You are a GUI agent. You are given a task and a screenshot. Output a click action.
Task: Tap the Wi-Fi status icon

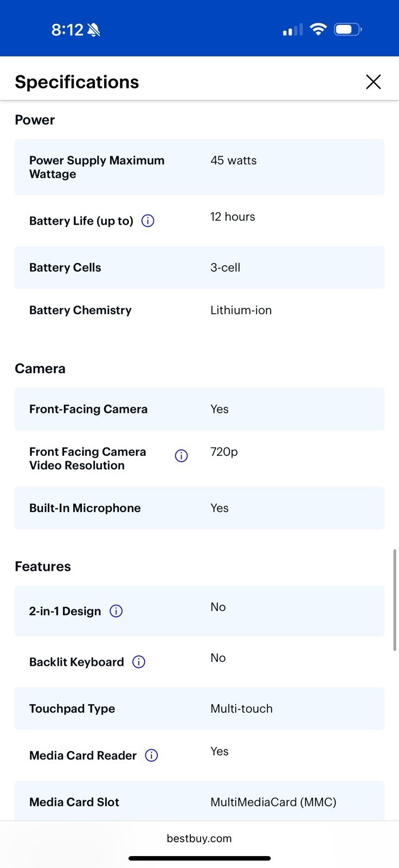(318, 29)
